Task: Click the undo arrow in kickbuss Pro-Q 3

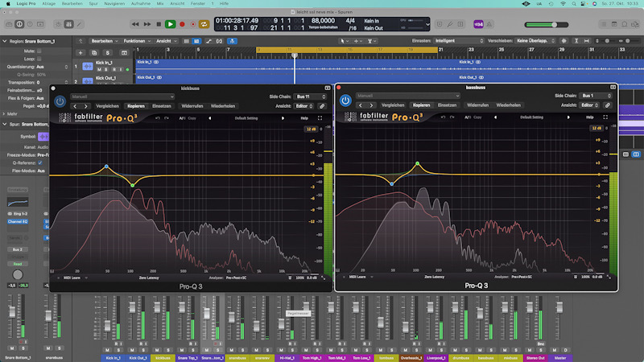Action: 157,118
